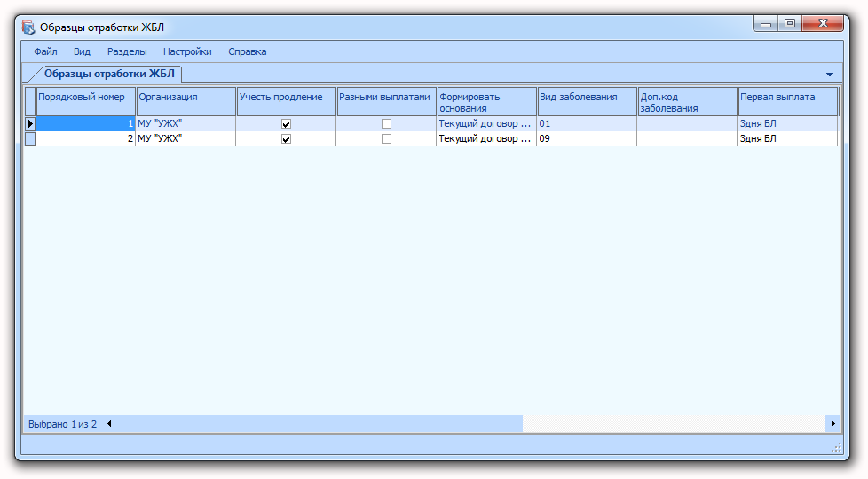Viewport: 868px width, 479px height.
Task: Click left arrow of horizontal scrollbar
Action: 109,424
